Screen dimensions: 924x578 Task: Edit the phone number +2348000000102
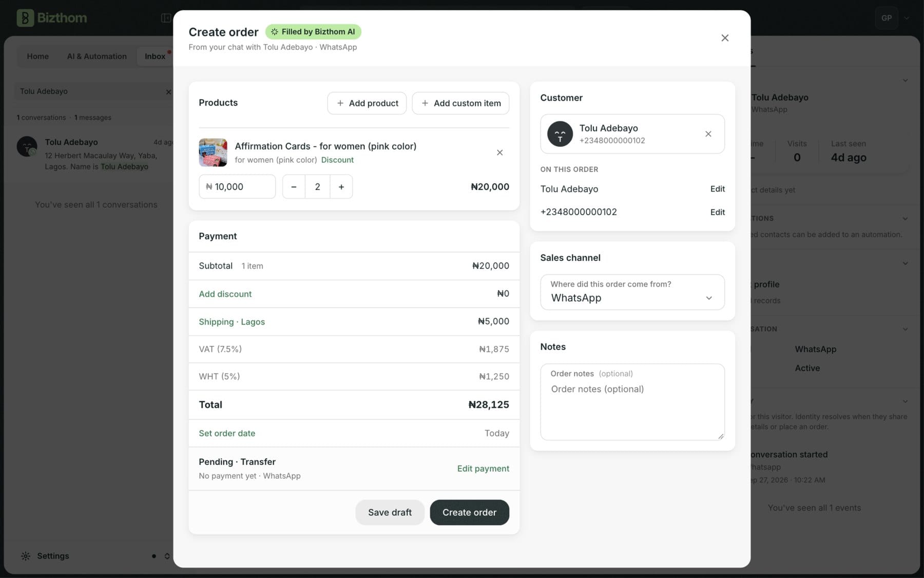click(x=717, y=212)
